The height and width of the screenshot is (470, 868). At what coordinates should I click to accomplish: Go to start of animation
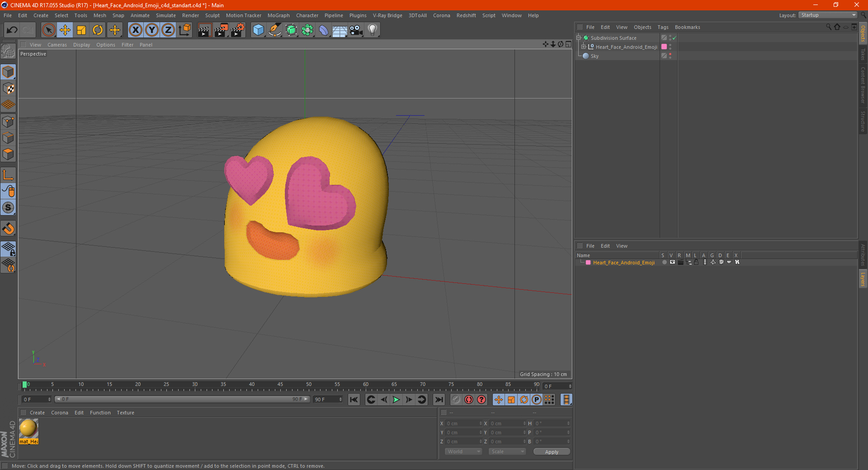354,399
